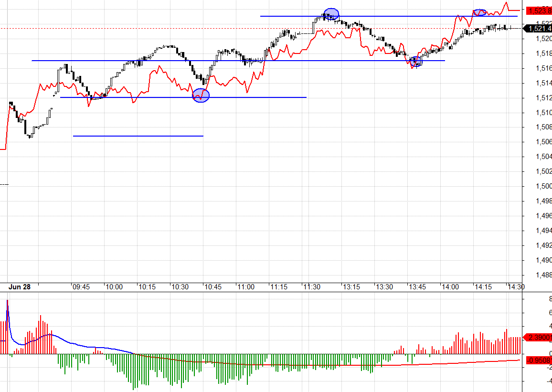Click the small blue ellipse at the 13:45 low
The image size is (552, 392).
coord(416,61)
